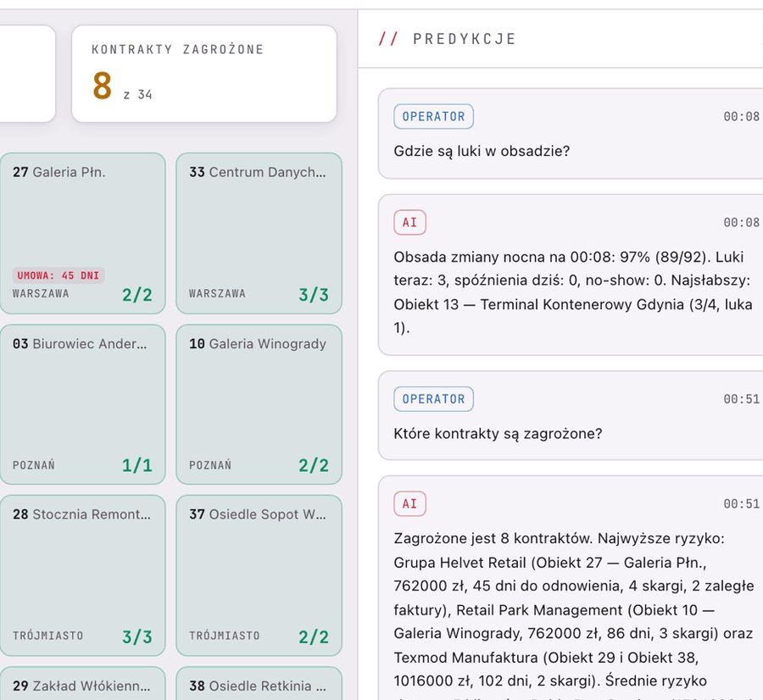
Task: Click the 'z 34' total text
Action: tap(137, 95)
